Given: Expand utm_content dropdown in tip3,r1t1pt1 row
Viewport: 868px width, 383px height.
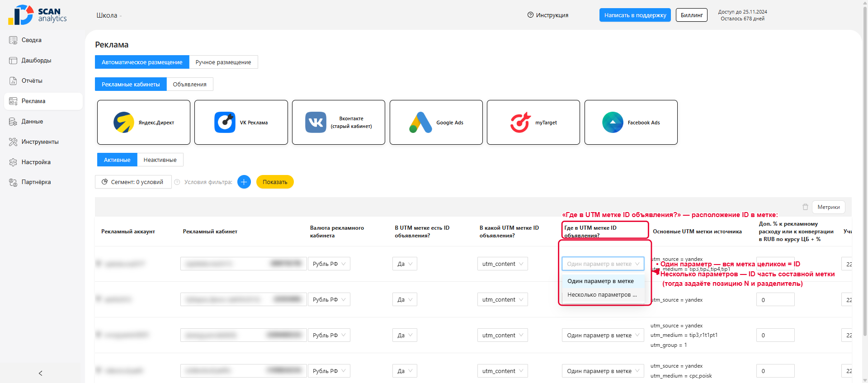Looking at the screenshot, I should (x=502, y=335).
